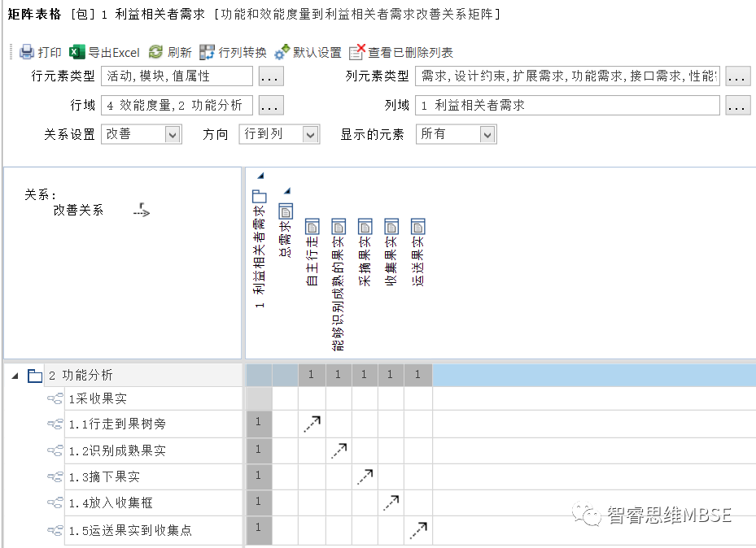Click the element icon above 自主行走 column
756x548 pixels.
pos(312,227)
